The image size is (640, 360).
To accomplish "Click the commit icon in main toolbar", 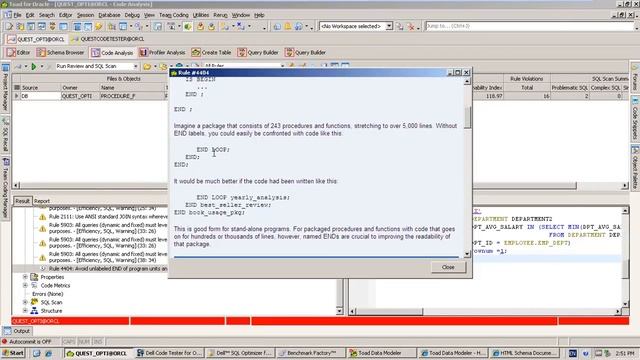I will [x=200, y=27].
